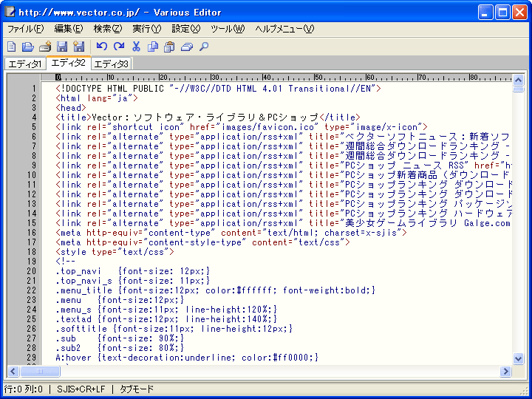Click line number 1 in the gutter

tap(34, 89)
